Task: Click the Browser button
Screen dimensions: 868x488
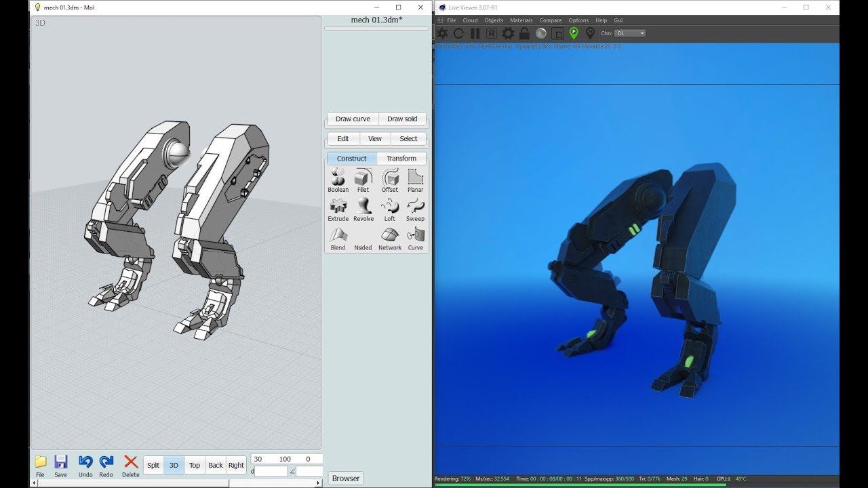Action: 346,479
